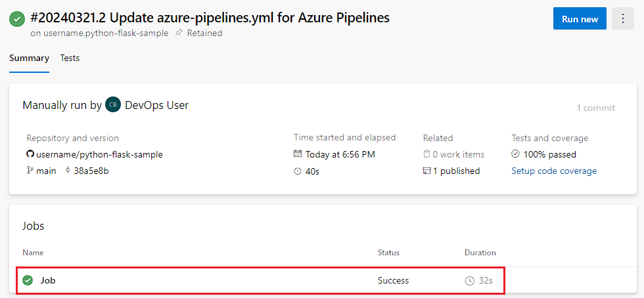Click the Retained pin icon
The width and height of the screenshot is (644, 298).
click(x=179, y=33)
